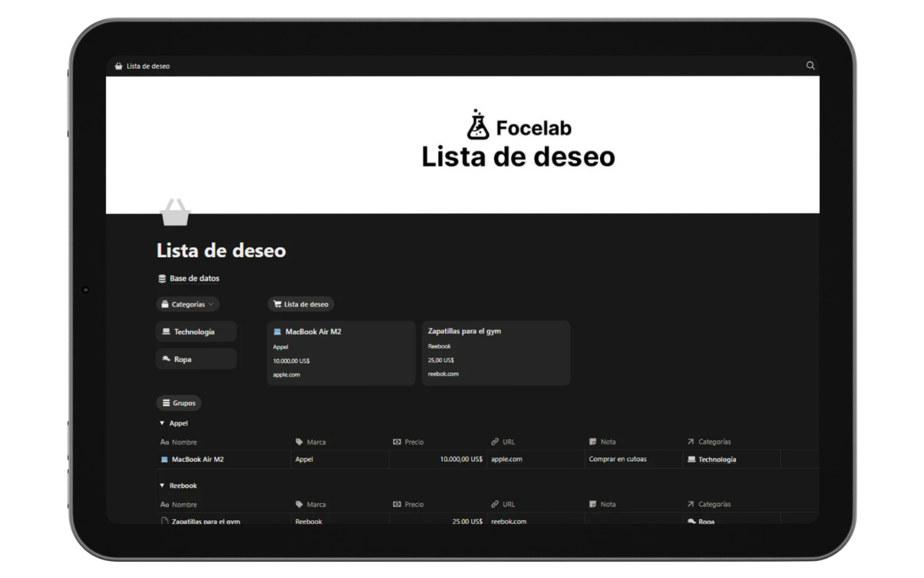Click the Categorías column header in the Reebook group
Screen dimensions: 924x578
(x=709, y=505)
